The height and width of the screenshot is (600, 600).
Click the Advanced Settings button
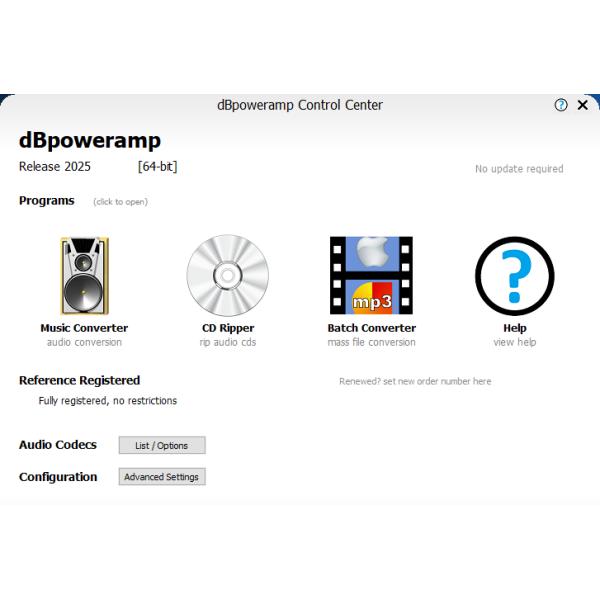pos(162,477)
